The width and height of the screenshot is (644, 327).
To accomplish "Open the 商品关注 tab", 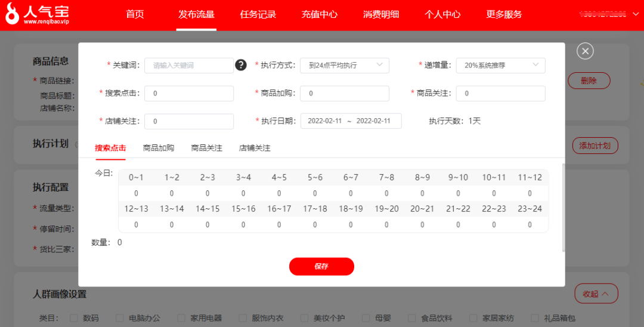I will pyautogui.click(x=206, y=148).
